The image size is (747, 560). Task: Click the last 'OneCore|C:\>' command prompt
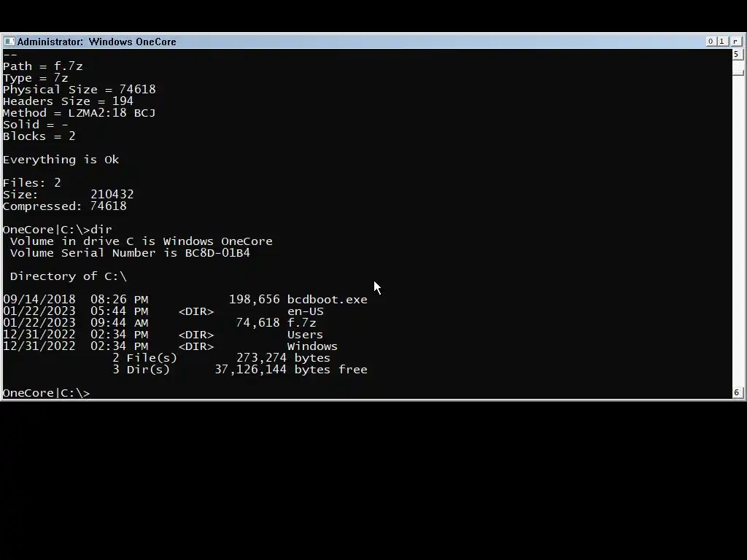click(x=46, y=393)
